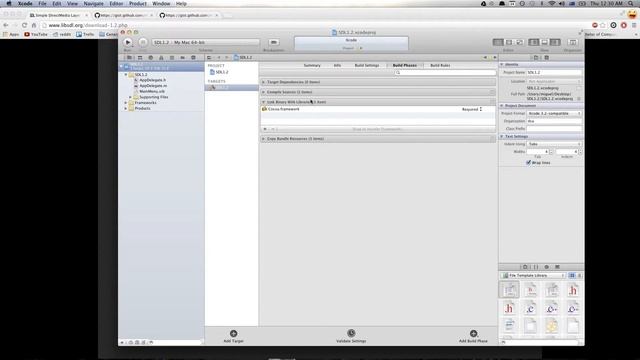Click the Project Name field

[x=554, y=72]
